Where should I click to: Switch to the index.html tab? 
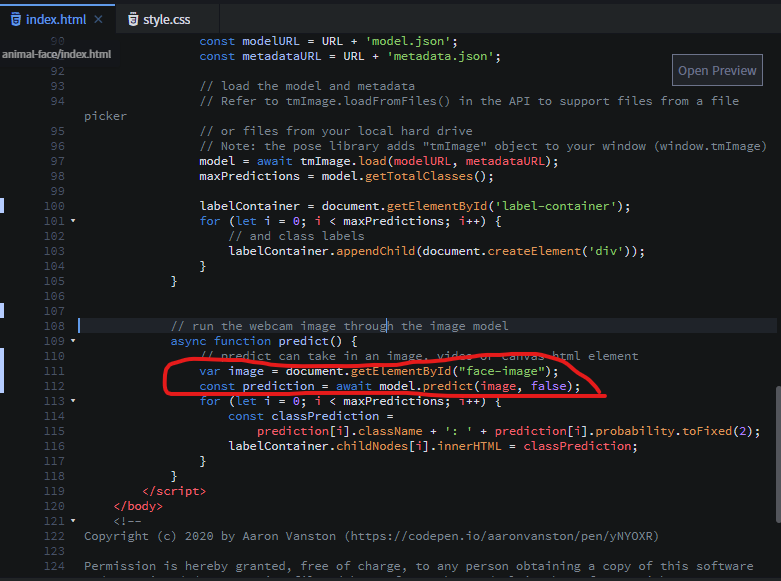point(56,19)
